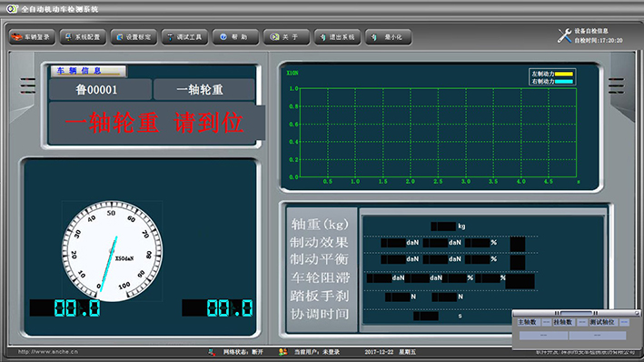Click the 设置标定 calibration button

coord(134,37)
